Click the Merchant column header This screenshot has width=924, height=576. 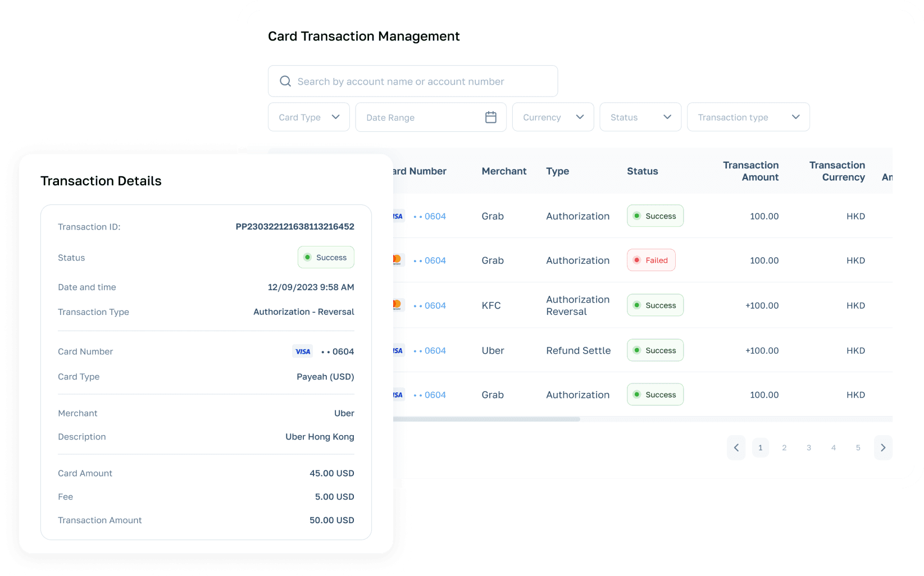(504, 171)
